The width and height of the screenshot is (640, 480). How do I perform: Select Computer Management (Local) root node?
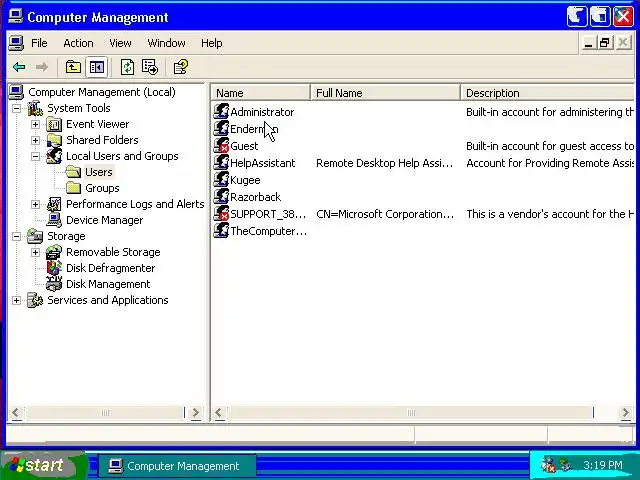[x=102, y=92]
